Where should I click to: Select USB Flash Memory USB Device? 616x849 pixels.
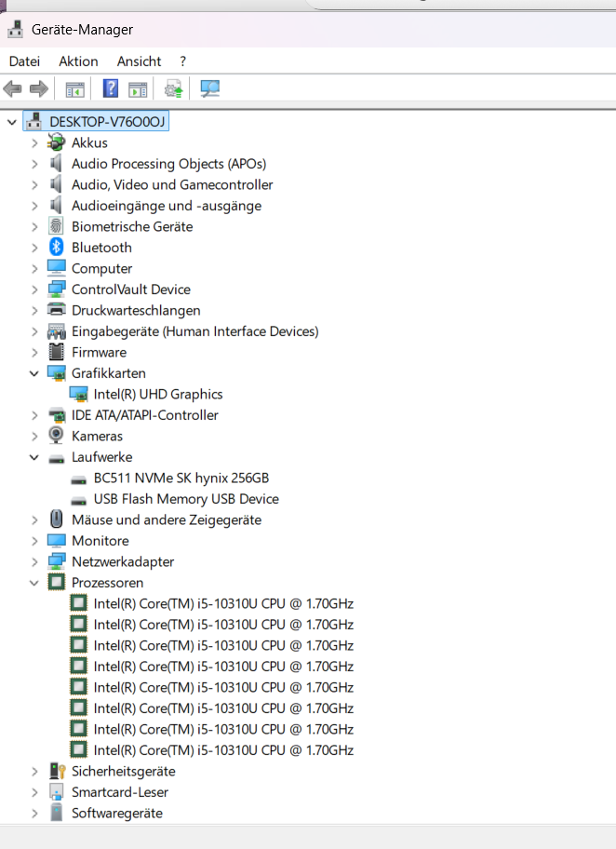pos(186,499)
